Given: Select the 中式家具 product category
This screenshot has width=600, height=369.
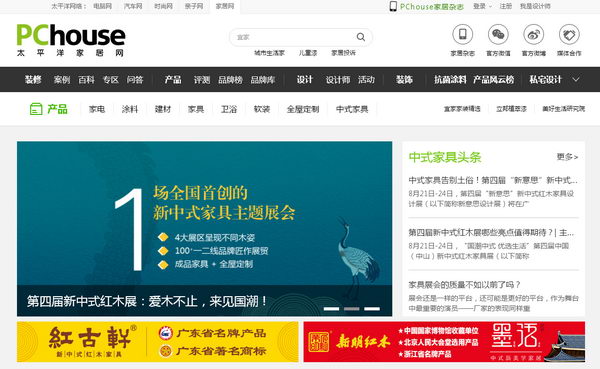Looking at the screenshot, I should (352, 109).
